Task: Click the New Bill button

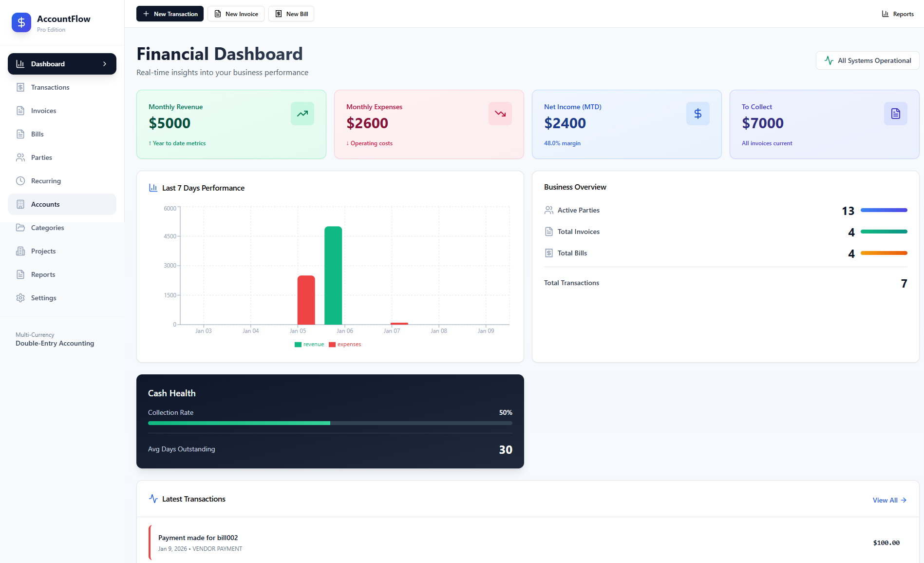Action: point(291,14)
